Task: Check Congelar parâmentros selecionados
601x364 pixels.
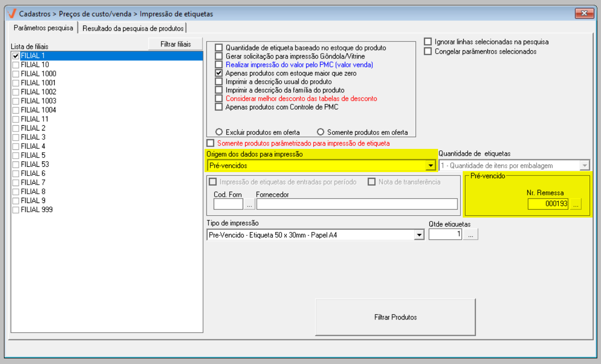Action: coord(427,51)
